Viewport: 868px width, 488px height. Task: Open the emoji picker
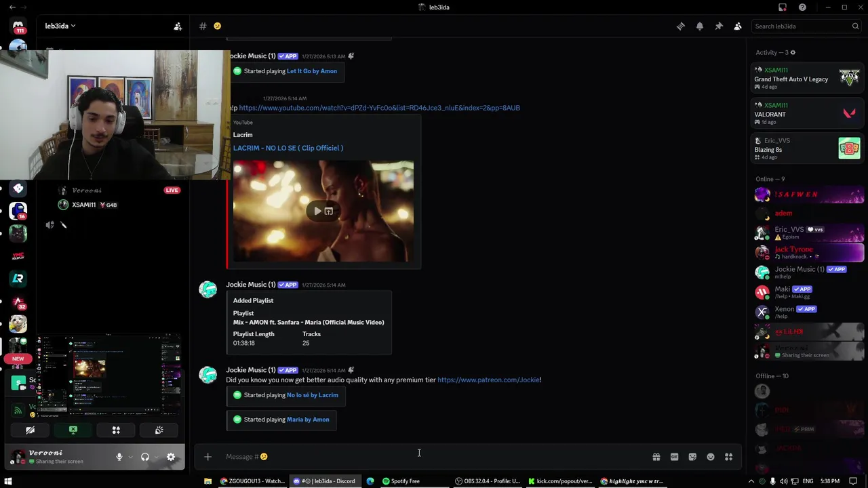(x=711, y=457)
